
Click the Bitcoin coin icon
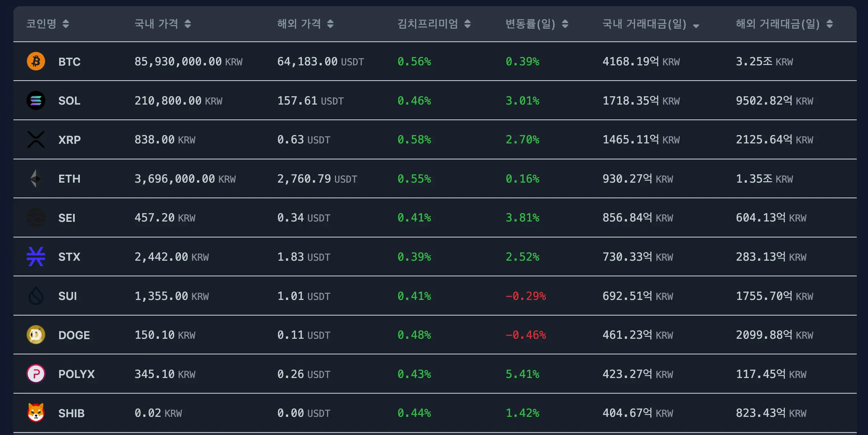[36, 61]
